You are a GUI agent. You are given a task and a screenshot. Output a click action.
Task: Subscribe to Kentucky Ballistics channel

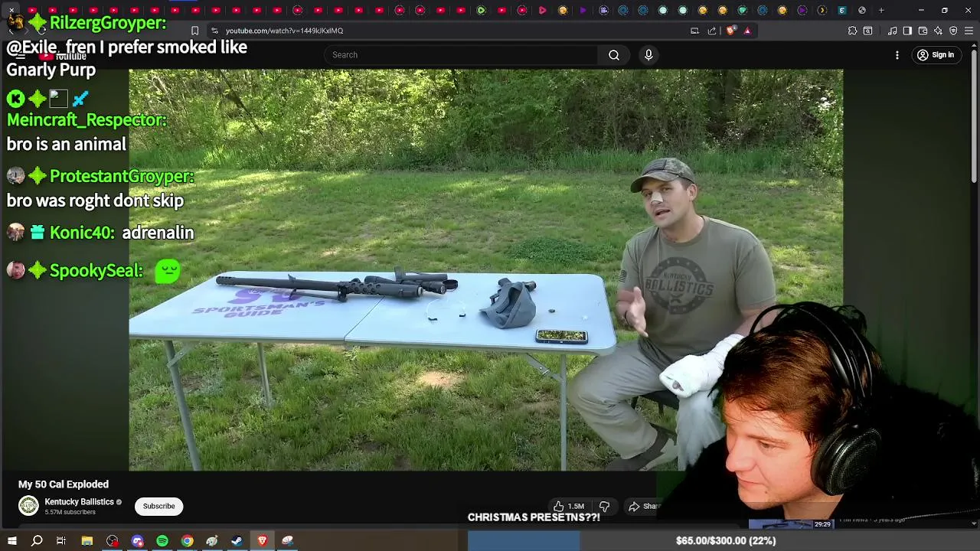pyautogui.click(x=158, y=506)
